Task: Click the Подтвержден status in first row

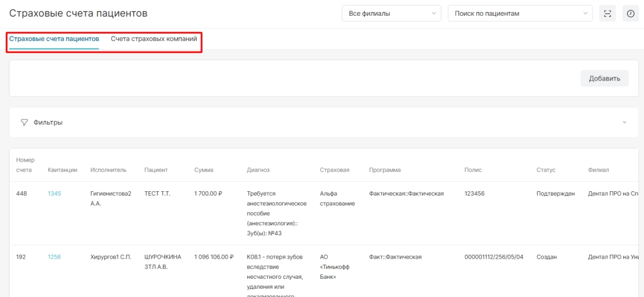Action: point(555,194)
